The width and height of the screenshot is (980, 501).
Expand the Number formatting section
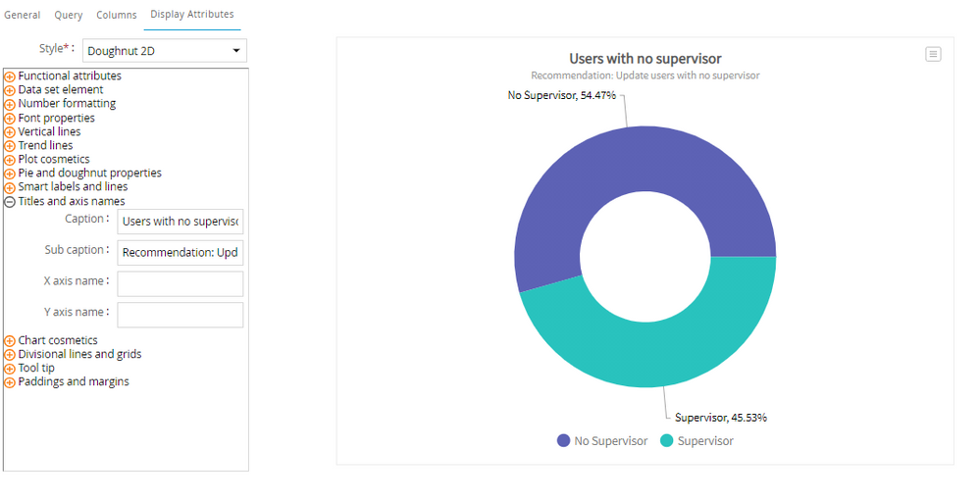point(10,104)
